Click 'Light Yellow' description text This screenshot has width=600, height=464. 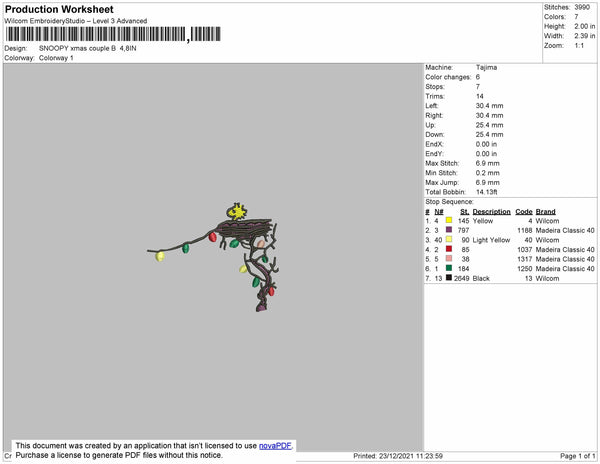coord(491,240)
